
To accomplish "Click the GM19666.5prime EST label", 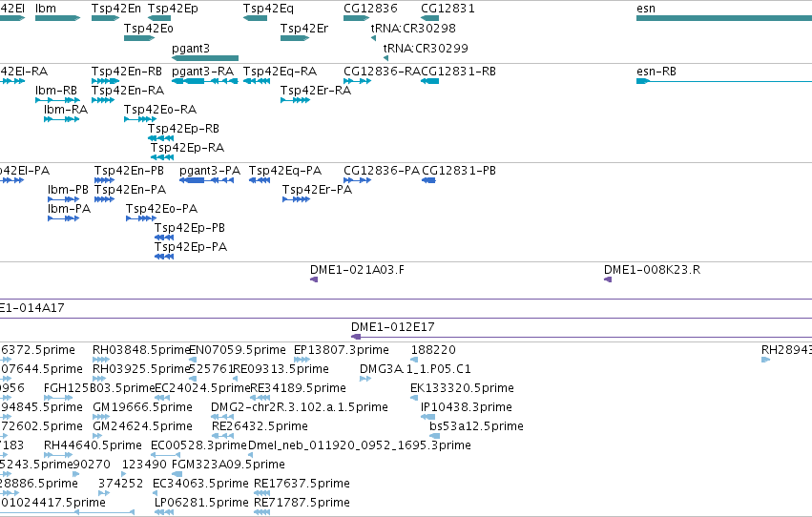I will coord(142,407).
